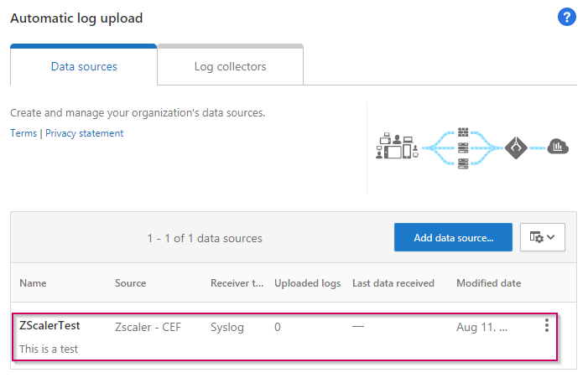Open the Privacy statement link
Image resolution: width=588 pixels, height=383 pixels.
tap(84, 133)
